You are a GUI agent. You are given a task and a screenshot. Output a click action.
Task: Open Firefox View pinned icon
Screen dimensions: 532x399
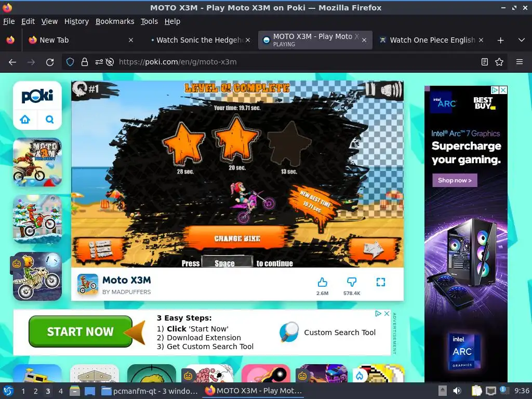pyautogui.click(x=10, y=40)
